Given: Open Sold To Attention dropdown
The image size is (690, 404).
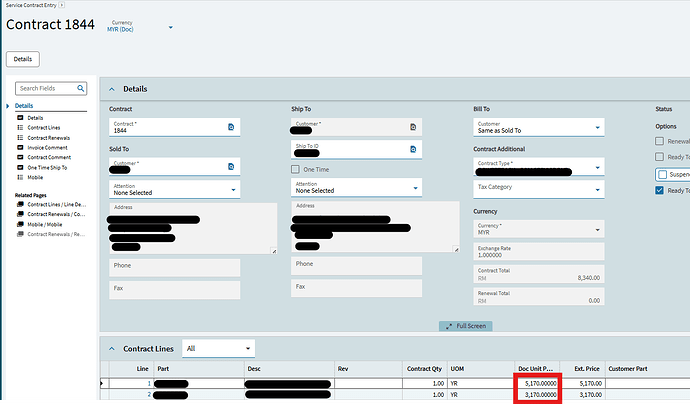Looking at the screenshot, I should [233, 190].
